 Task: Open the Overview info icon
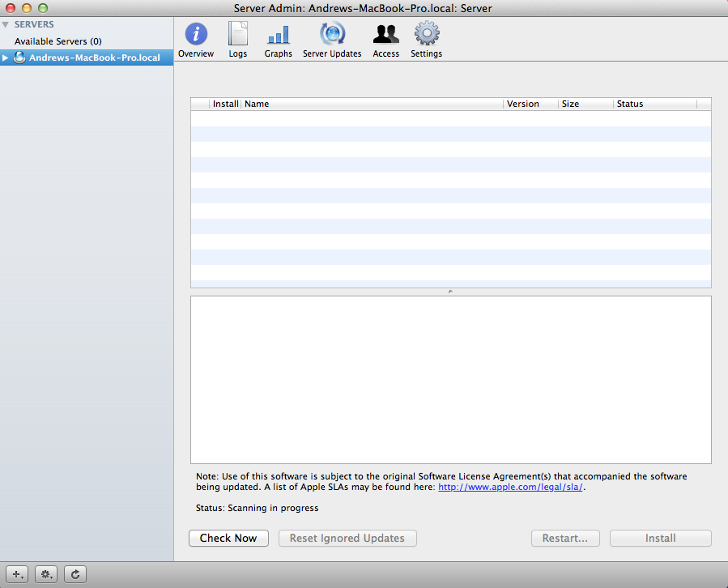(196, 34)
